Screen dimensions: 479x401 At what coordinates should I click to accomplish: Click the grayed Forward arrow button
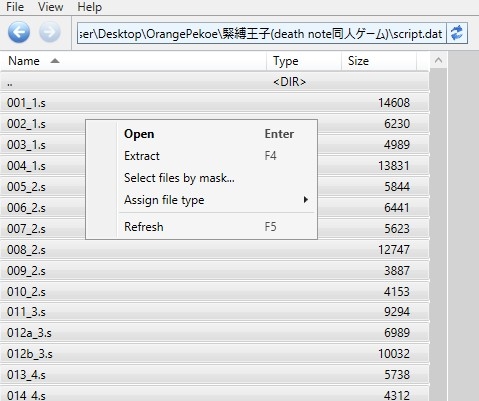click(x=50, y=33)
